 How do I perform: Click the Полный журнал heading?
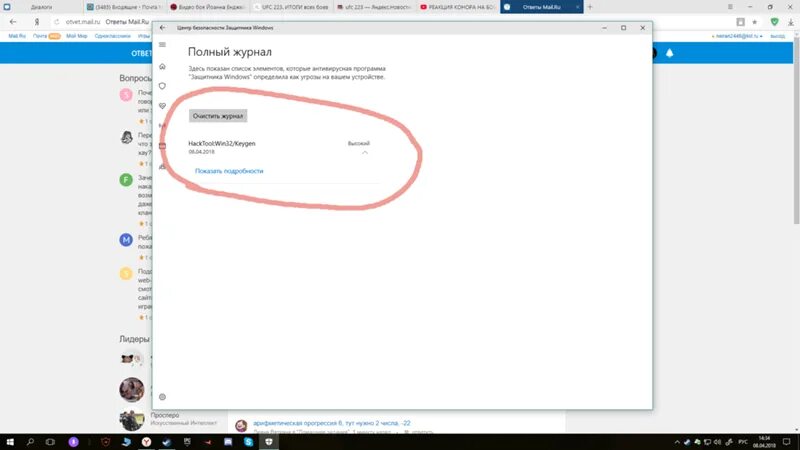coord(230,52)
